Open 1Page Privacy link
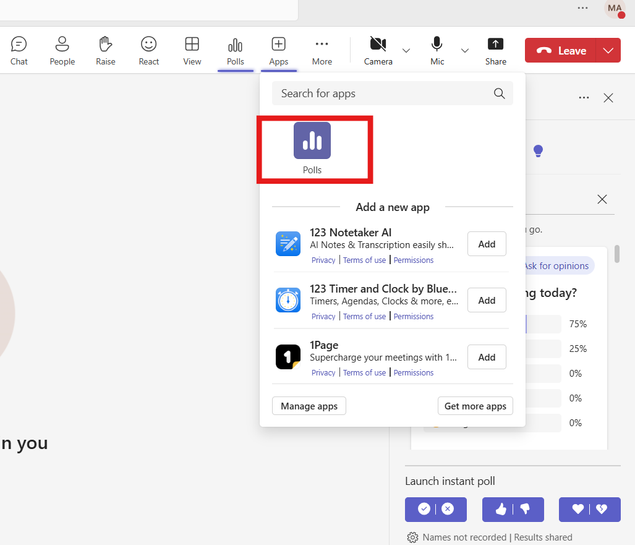635x545 pixels. pyautogui.click(x=323, y=373)
